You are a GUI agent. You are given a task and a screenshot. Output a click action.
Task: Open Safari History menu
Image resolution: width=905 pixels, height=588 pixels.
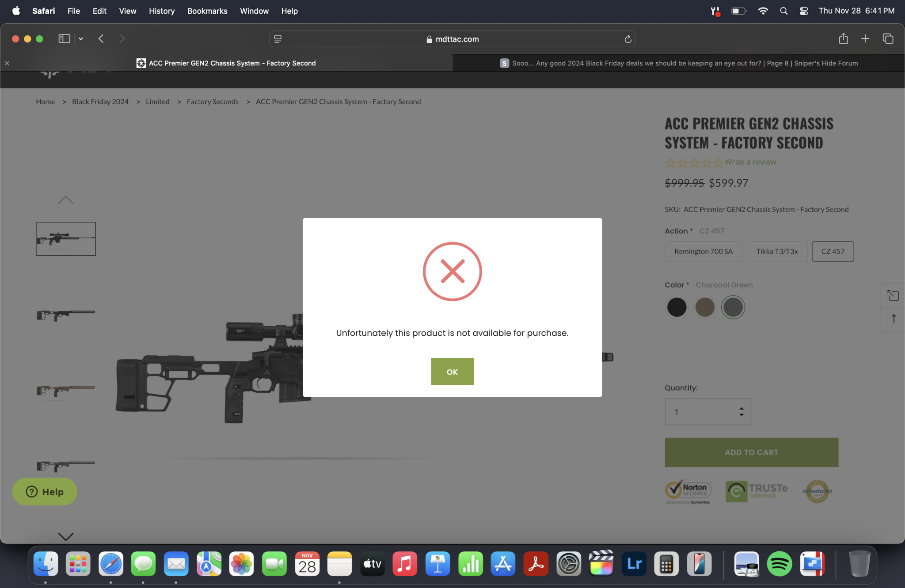(x=161, y=11)
